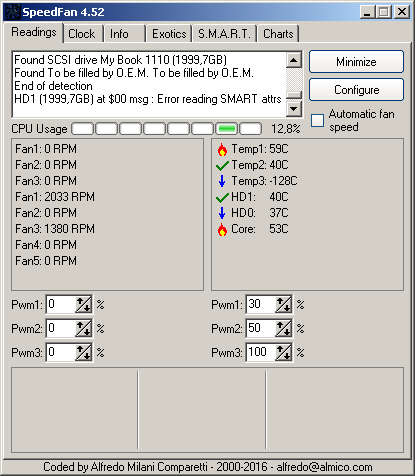Click the 'Core: 53C' reading text
Screen dimensions: 415x476
pyautogui.click(x=260, y=229)
